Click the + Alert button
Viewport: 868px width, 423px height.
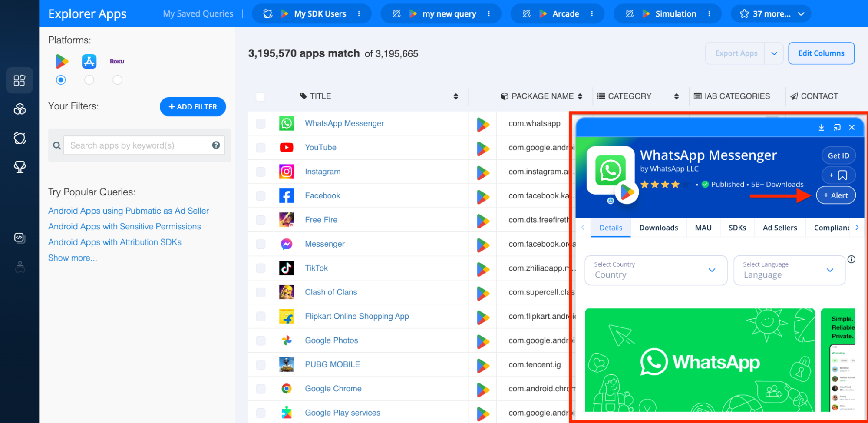pos(836,195)
